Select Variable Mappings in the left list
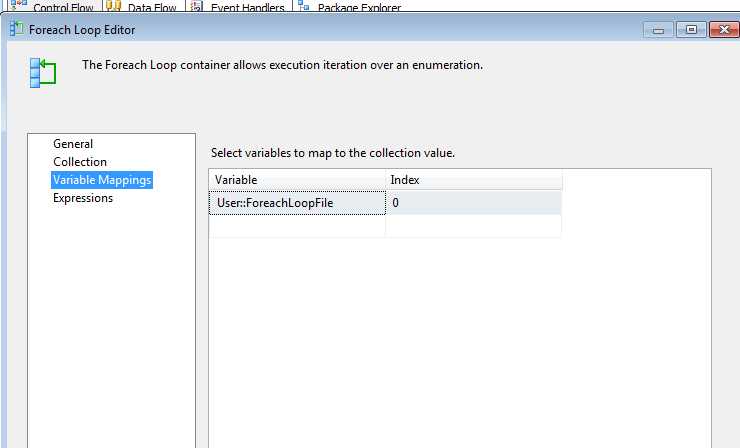This screenshot has width=740, height=448. coord(102,180)
